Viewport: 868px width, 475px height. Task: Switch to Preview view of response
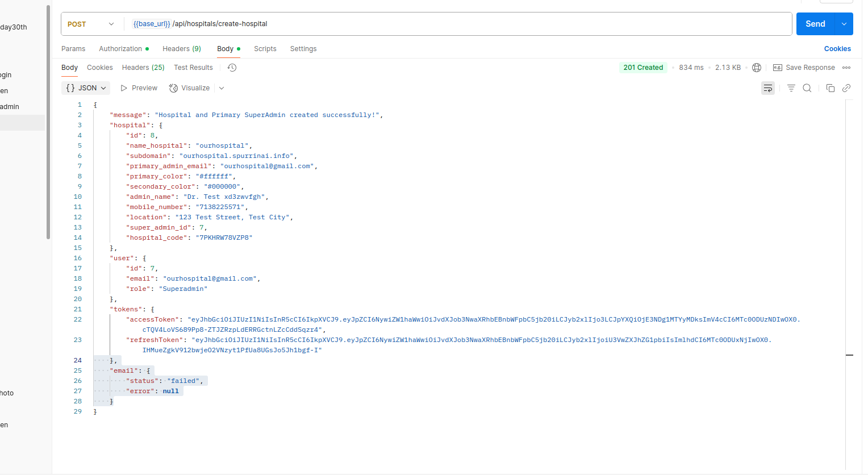[x=139, y=88]
